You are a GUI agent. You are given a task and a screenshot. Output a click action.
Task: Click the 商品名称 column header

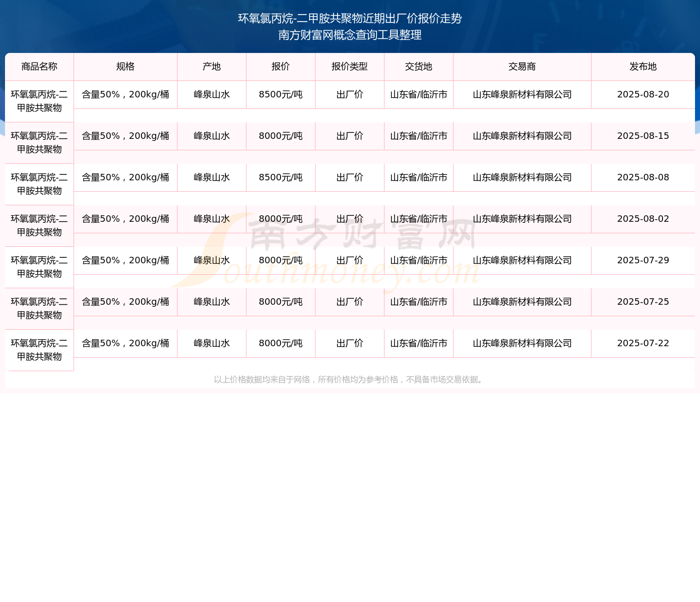[x=39, y=67]
